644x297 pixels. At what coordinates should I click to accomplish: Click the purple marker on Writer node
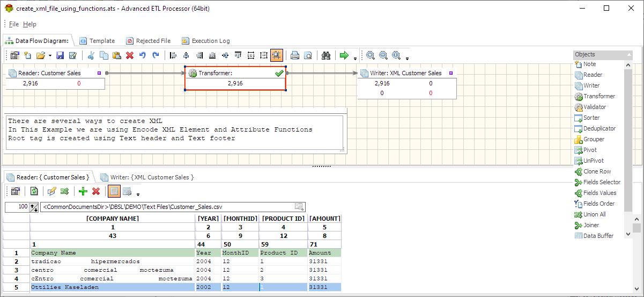pos(451,73)
